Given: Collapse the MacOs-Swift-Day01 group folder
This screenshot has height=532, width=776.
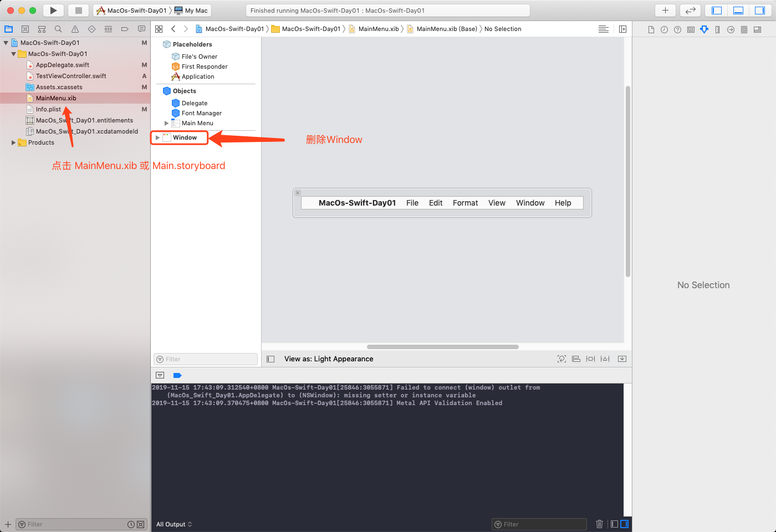Looking at the screenshot, I should click(13, 54).
